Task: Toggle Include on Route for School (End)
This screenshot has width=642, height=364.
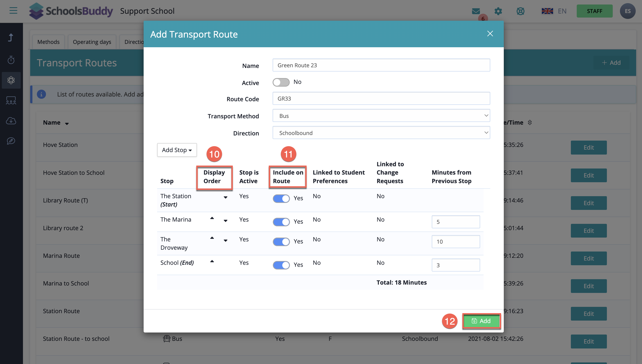Action: [281, 265]
